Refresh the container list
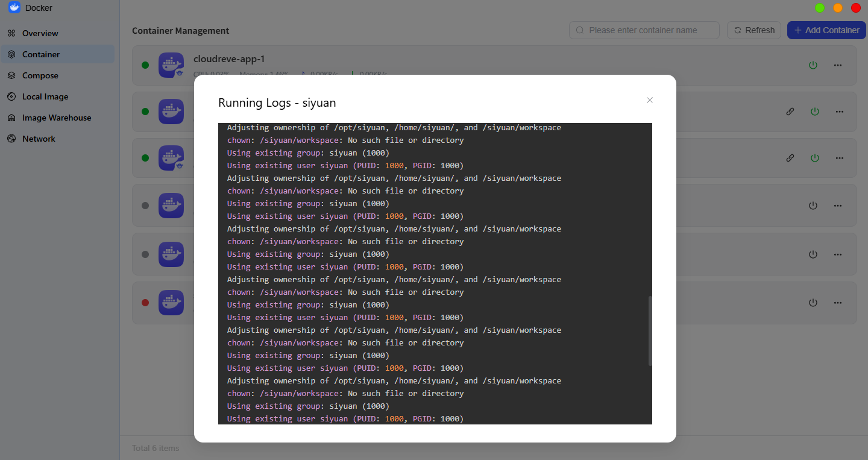This screenshot has width=868, height=460. [754, 30]
